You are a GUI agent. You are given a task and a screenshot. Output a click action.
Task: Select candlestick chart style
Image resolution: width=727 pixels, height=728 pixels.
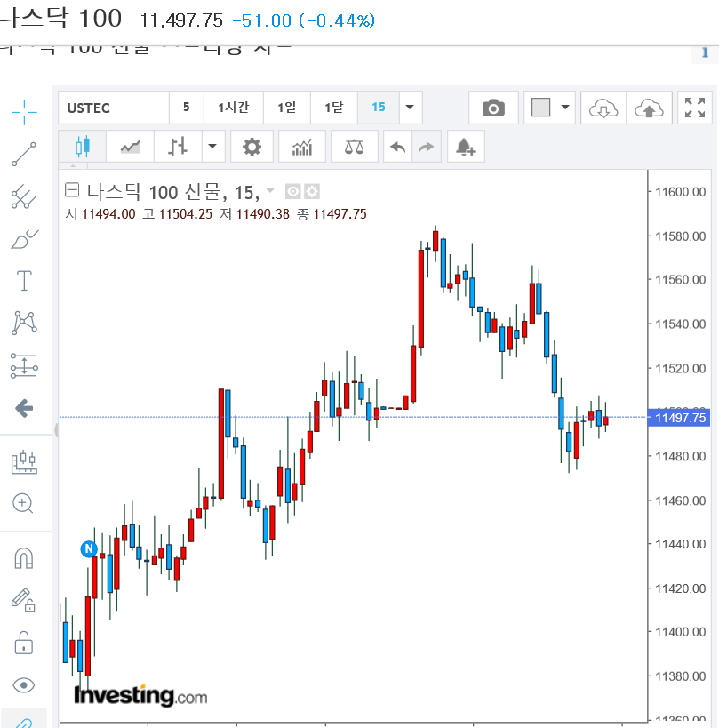click(82, 147)
